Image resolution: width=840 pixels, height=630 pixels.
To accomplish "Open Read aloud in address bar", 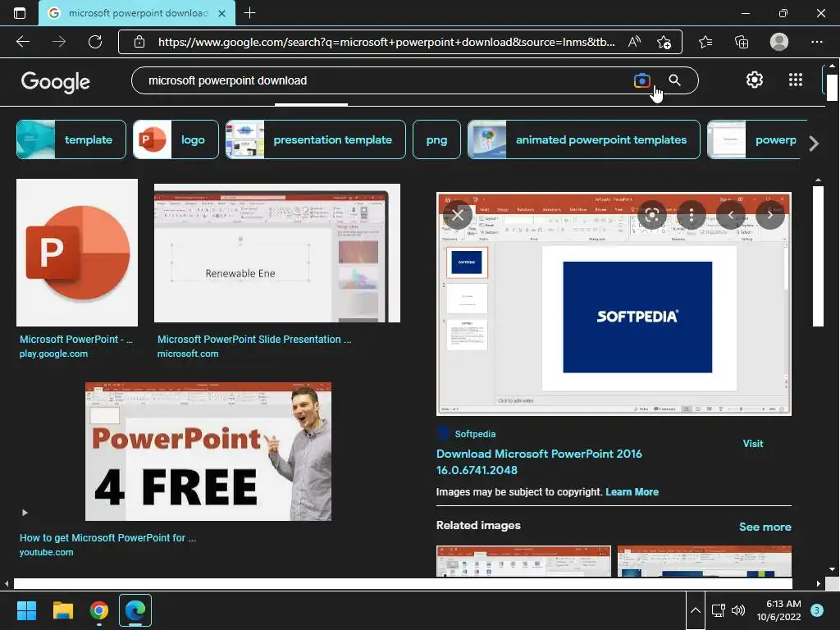I will (x=634, y=42).
